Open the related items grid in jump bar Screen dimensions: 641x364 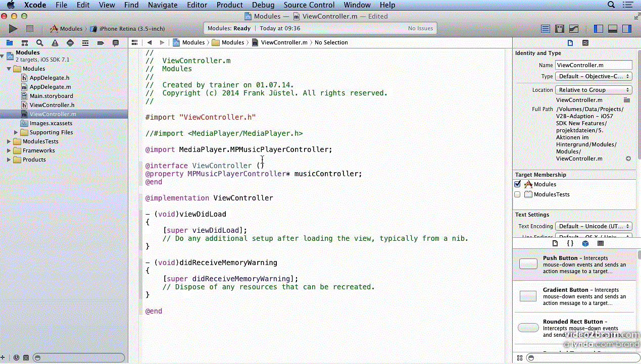click(134, 42)
